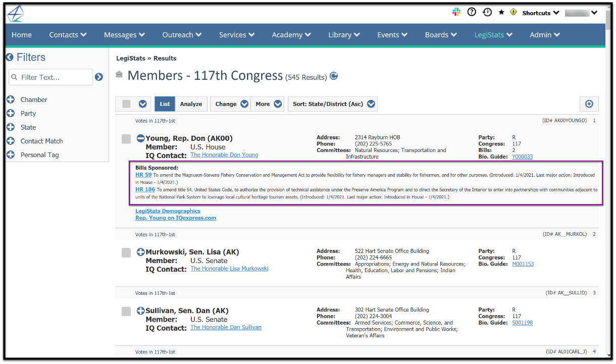Expand the Chamber filter
This screenshot has width=616, height=364.
coord(11,100)
